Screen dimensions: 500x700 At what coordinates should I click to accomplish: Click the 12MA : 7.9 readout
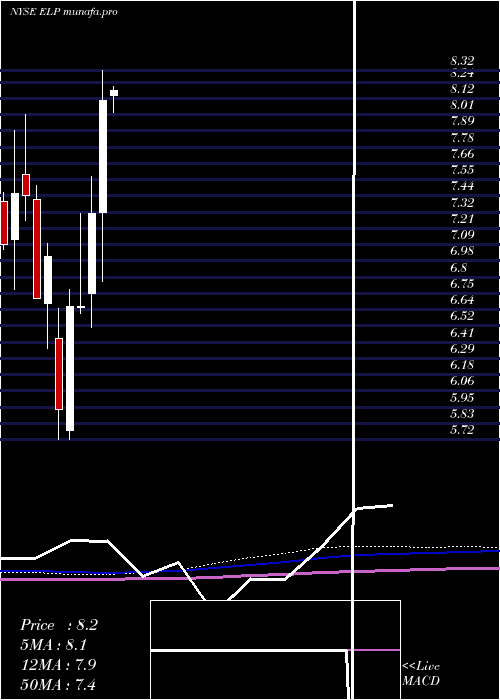[x=59, y=664]
